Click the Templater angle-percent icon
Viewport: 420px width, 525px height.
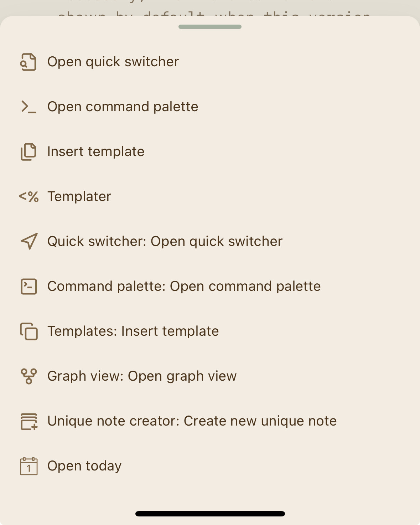click(28, 197)
